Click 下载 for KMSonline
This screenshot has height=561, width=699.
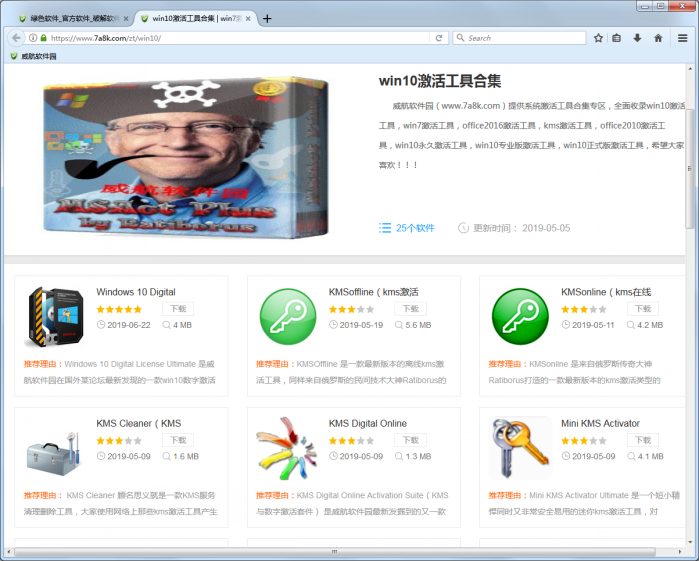point(643,309)
